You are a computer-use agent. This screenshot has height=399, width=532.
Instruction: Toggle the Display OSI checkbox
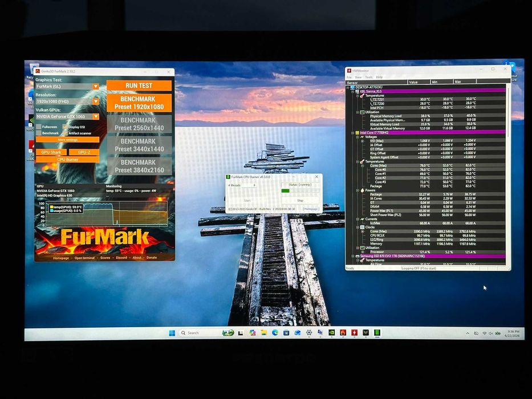click(65, 127)
